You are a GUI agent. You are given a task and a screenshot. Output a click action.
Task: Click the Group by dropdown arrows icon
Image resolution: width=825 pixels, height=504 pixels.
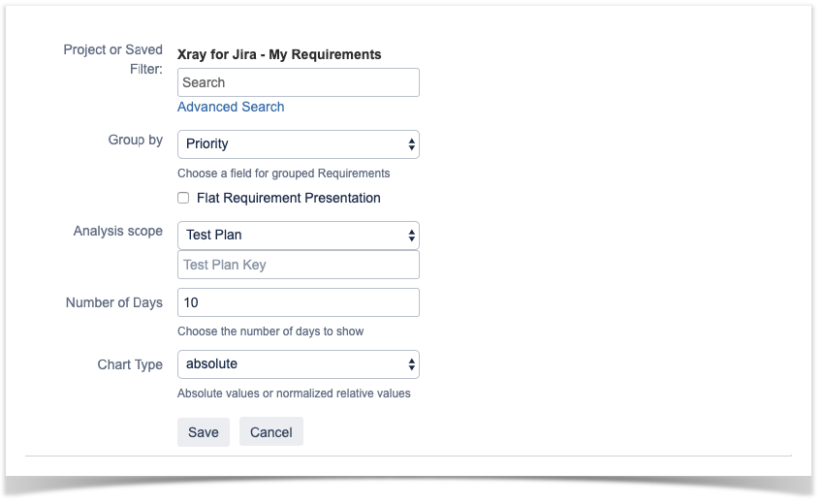(411, 144)
